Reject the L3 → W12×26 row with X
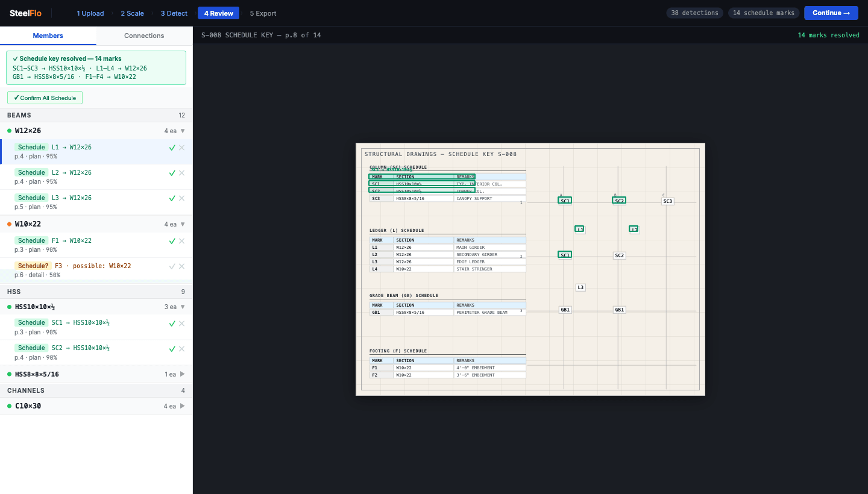 pos(182,198)
